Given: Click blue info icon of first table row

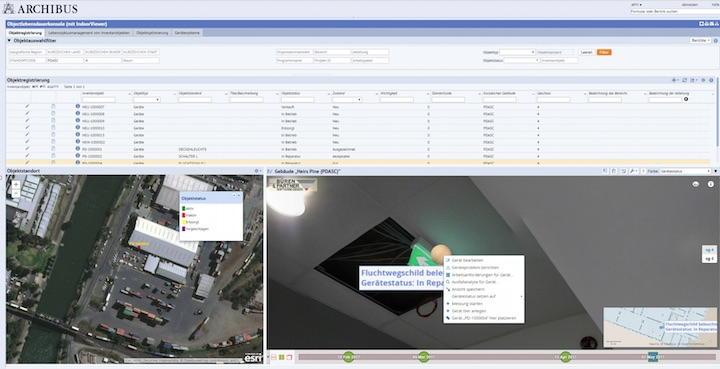Looking at the screenshot, I should click(x=78, y=106).
